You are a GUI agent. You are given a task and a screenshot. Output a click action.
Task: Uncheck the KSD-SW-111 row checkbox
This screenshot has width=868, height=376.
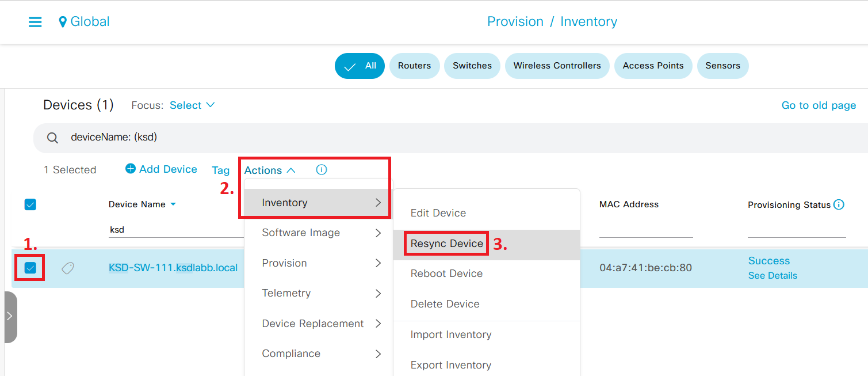tap(30, 268)
